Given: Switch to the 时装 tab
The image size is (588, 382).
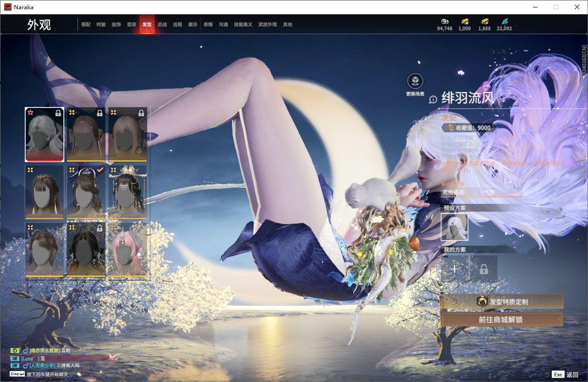Looking at the screenshot, I should tap(101, 25).
